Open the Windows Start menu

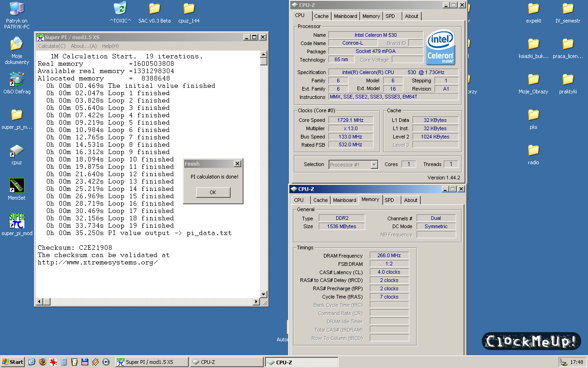coord(13,362)
